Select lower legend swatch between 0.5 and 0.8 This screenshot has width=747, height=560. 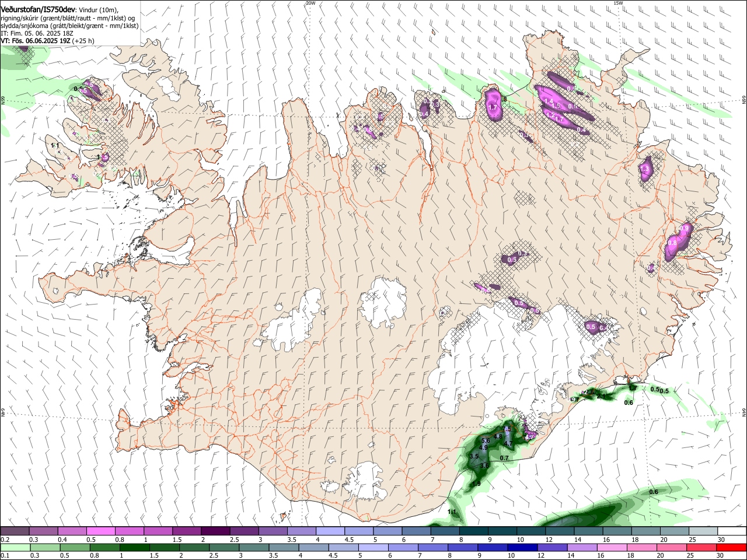click(75, 547)
